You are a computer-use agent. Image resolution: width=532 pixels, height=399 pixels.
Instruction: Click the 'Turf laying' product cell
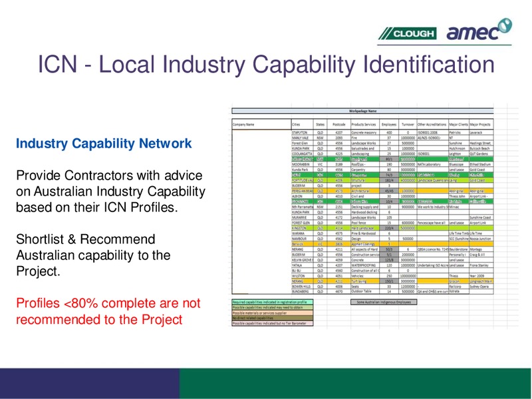click(365, 281)
